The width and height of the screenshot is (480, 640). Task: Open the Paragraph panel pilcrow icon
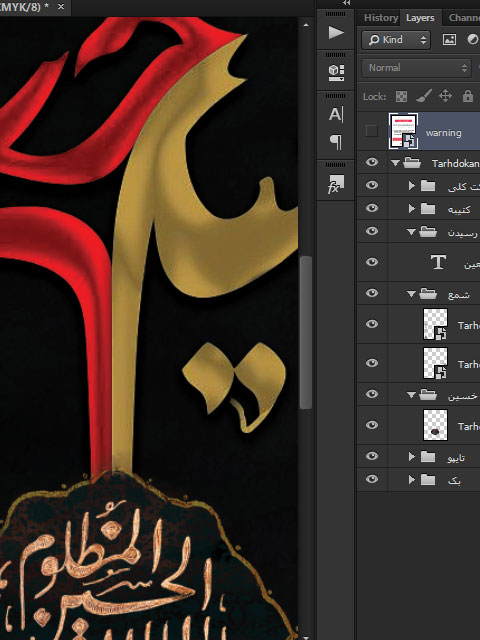click(336, 142)
